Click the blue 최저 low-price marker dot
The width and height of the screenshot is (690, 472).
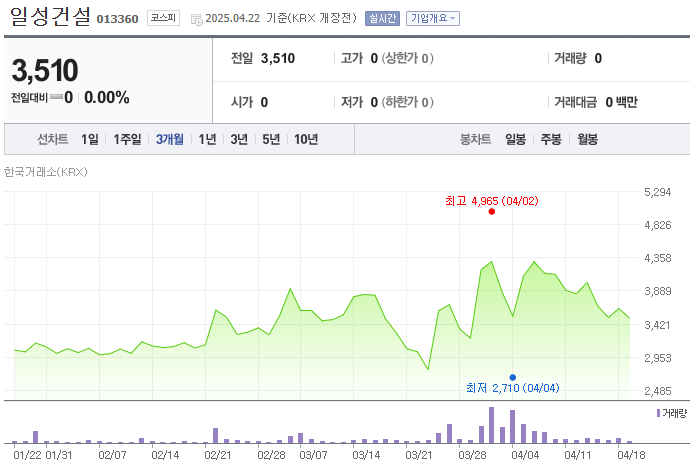click(x=513, y=377)
